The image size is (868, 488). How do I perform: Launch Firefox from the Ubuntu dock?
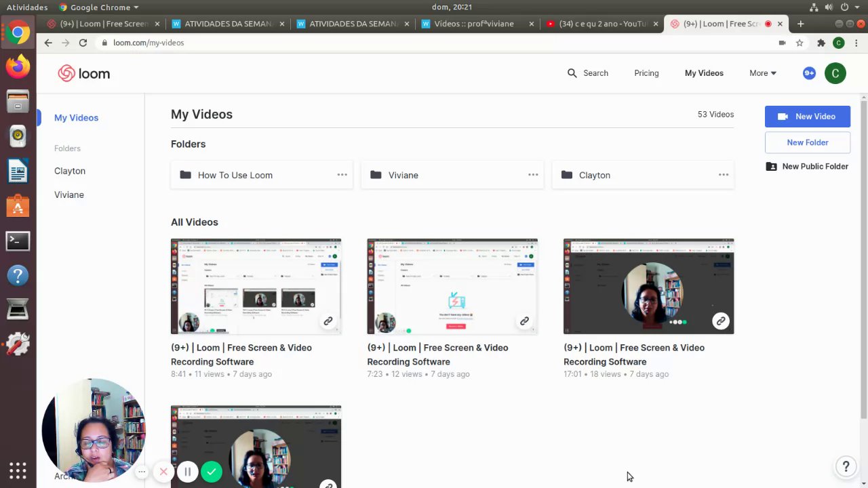coord(18,66)
